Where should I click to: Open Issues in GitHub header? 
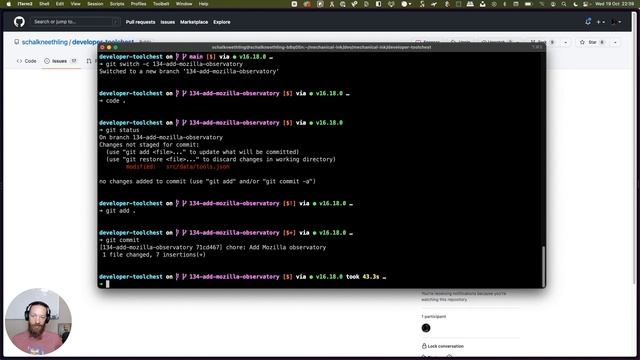167,22
